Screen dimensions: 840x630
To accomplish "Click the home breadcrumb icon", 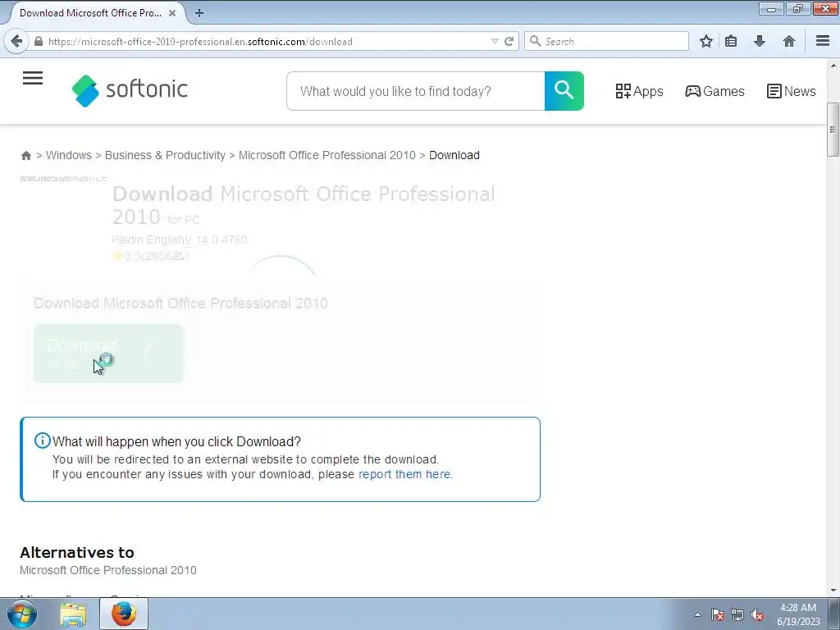I will pos(25,155).
